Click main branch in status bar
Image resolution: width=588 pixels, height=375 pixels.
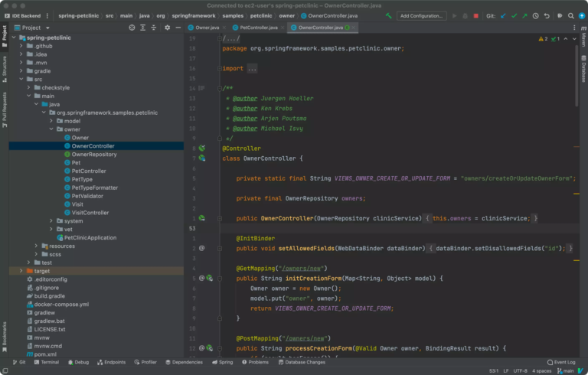click(566, 371)
